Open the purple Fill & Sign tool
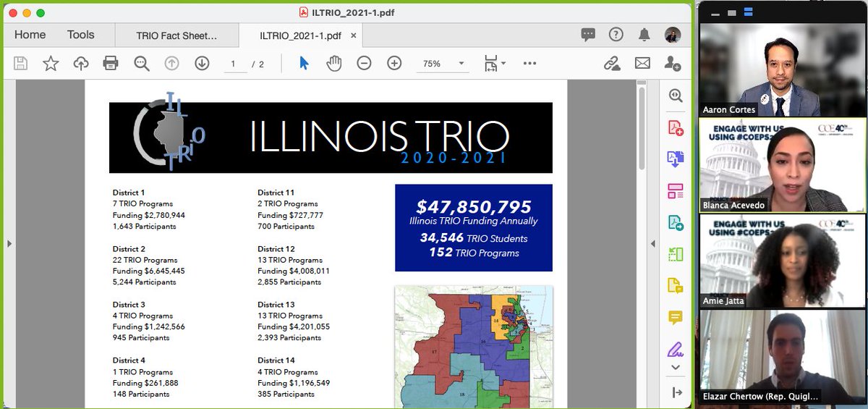 676,350
